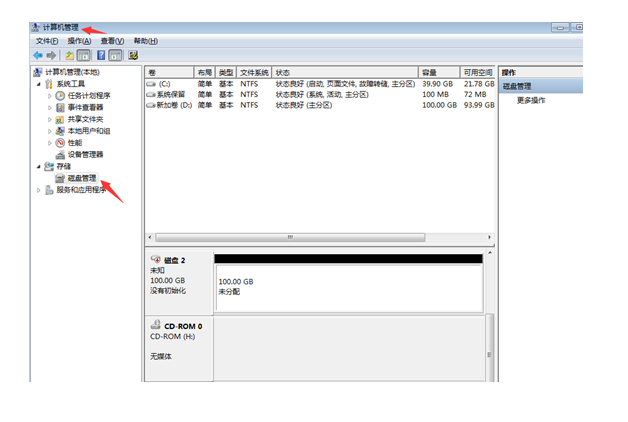
Task: Select 性能 (Performance) in the tree
Action: point(74,142)
